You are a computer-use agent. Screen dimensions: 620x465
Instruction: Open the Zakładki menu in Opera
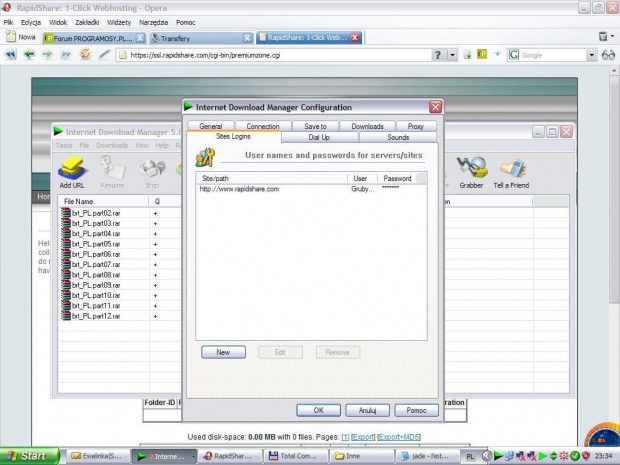point(87,23)
